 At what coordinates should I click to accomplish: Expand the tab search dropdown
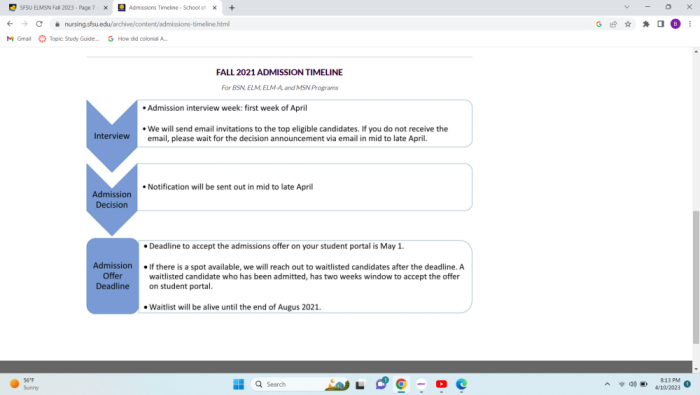[x=627, y=7]
